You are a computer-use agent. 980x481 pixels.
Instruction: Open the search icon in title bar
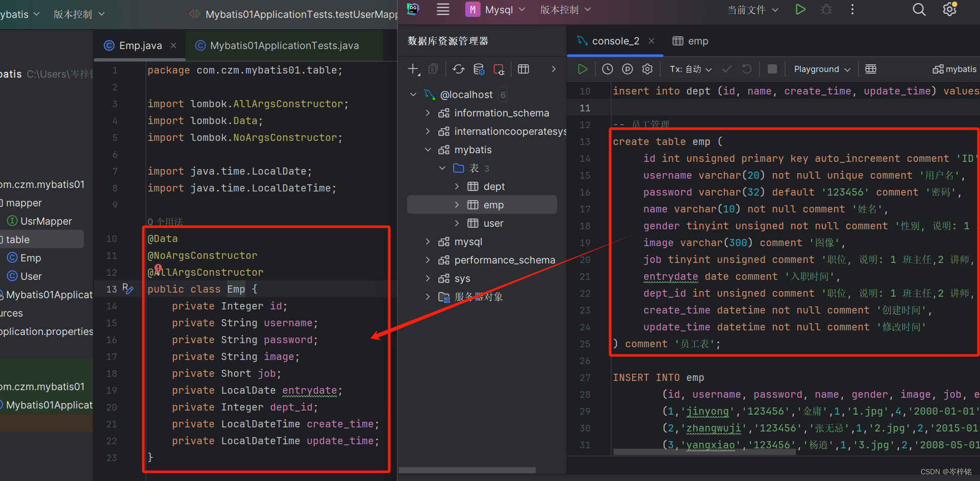coord(919,9)
